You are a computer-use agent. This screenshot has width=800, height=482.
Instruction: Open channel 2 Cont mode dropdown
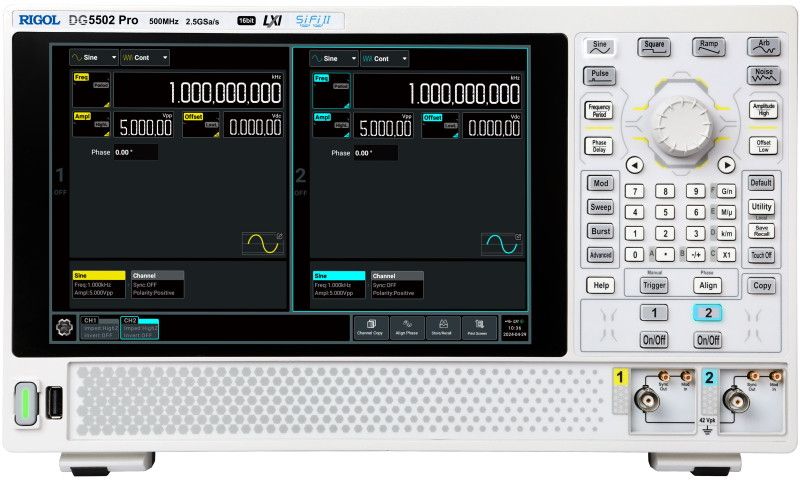click(x=385, y=59)
